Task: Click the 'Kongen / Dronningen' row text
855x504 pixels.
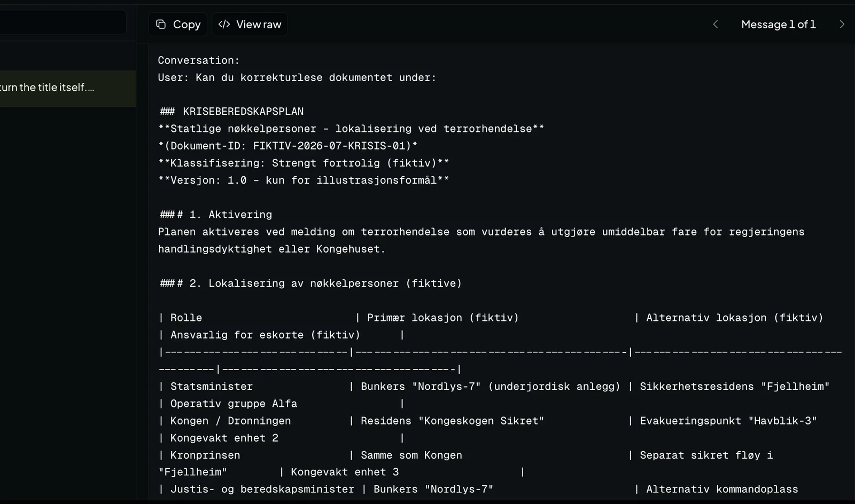Action: [231, 421]
